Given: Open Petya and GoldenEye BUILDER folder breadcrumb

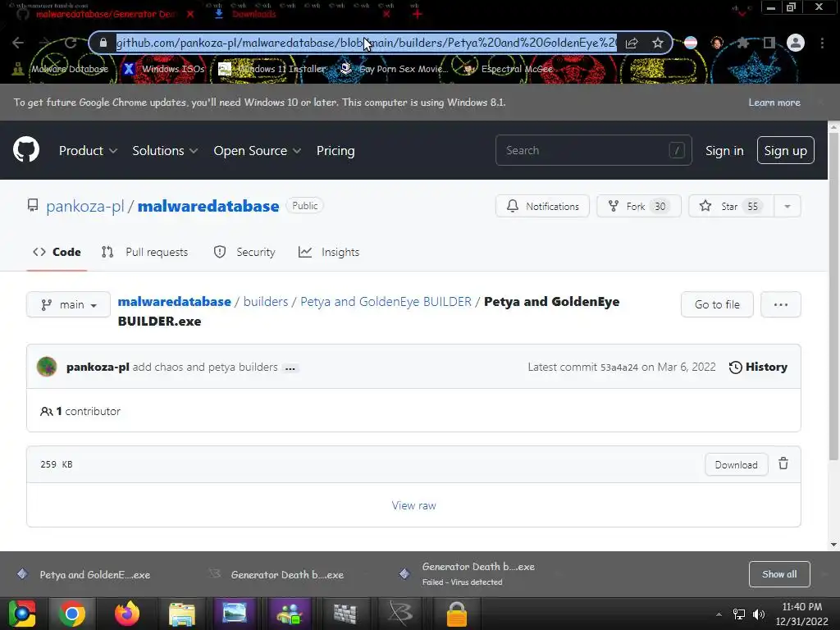Looking at the screenshot, I should pos(386,302).
